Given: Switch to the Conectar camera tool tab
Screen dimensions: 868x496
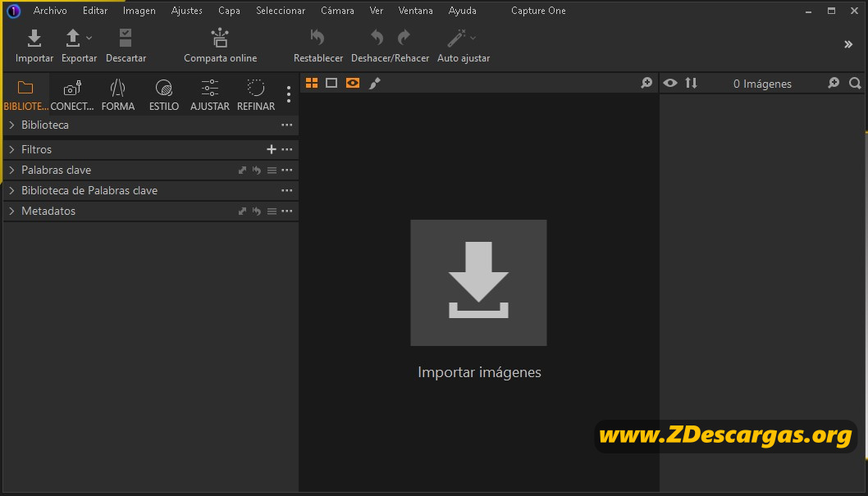Looking at the screenshot, I should coord(72,95).
